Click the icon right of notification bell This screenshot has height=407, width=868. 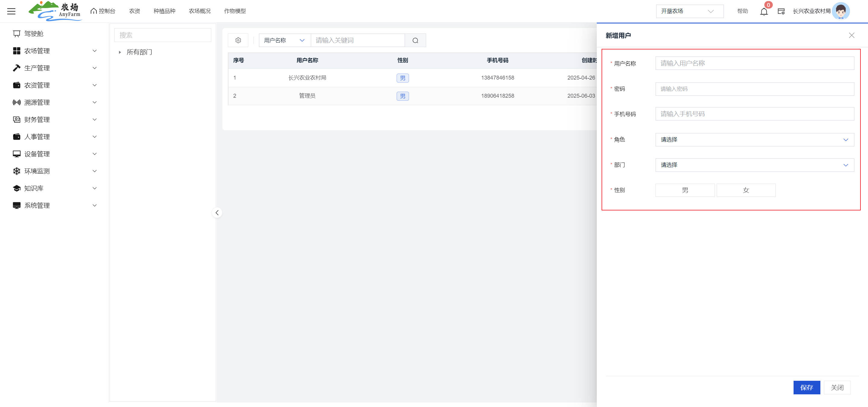[x=781, y=11]
